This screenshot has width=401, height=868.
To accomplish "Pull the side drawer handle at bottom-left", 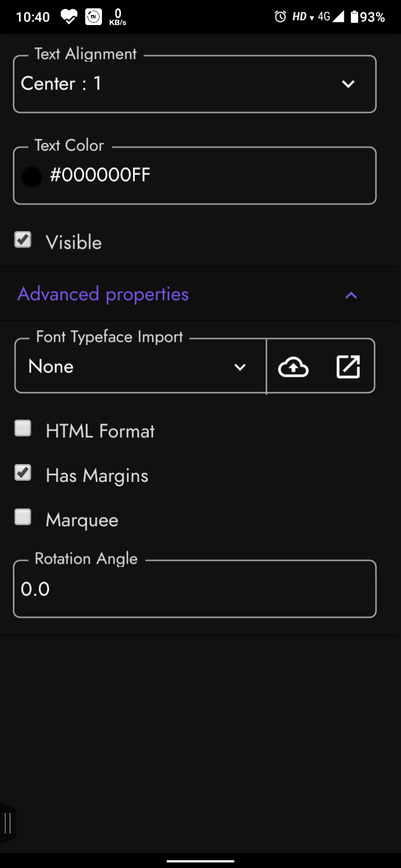I will 8,822.
